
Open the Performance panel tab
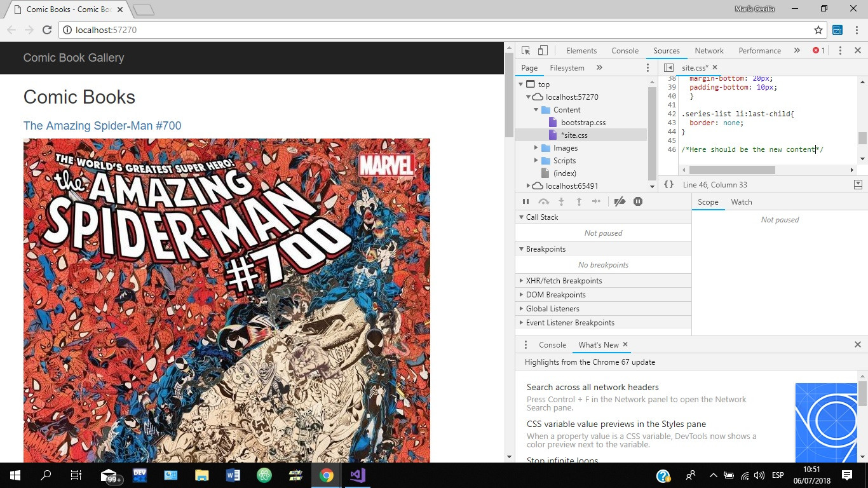click(759, 51)
